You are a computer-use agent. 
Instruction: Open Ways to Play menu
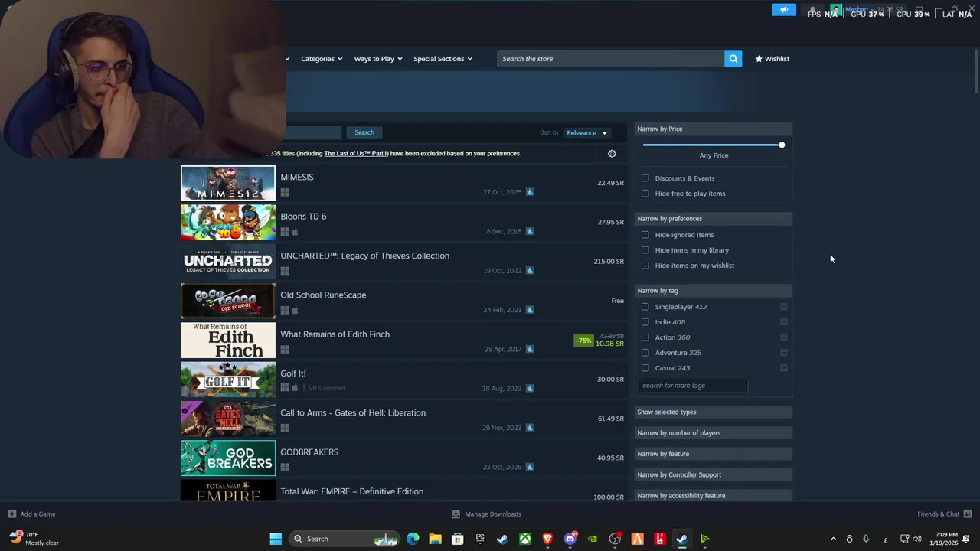pyautogui.click(x=378, y=59)
